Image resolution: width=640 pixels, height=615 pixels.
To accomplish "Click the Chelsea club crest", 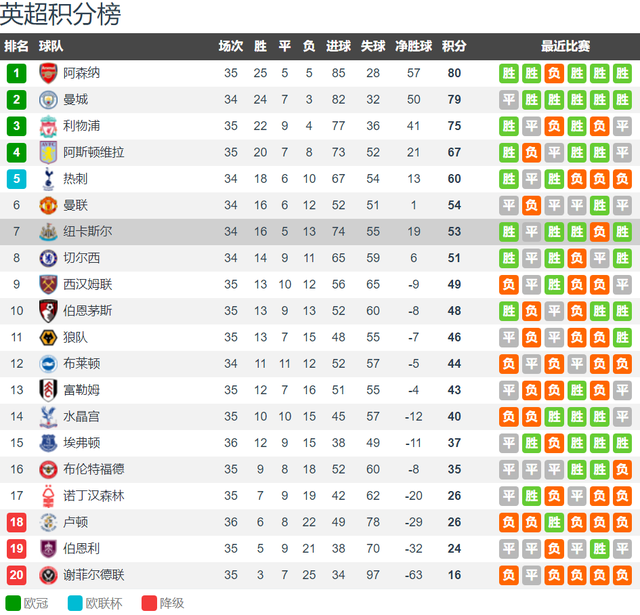I will coord(48,258).
